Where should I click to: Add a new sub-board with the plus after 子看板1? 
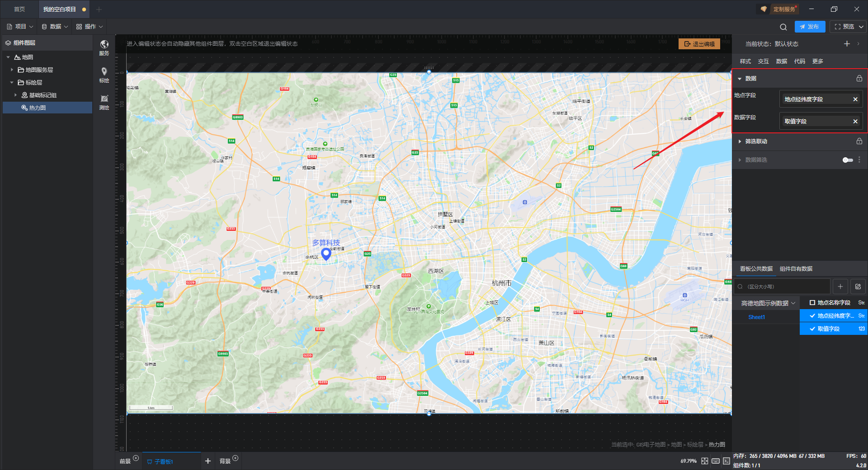(x=208, y=461)
